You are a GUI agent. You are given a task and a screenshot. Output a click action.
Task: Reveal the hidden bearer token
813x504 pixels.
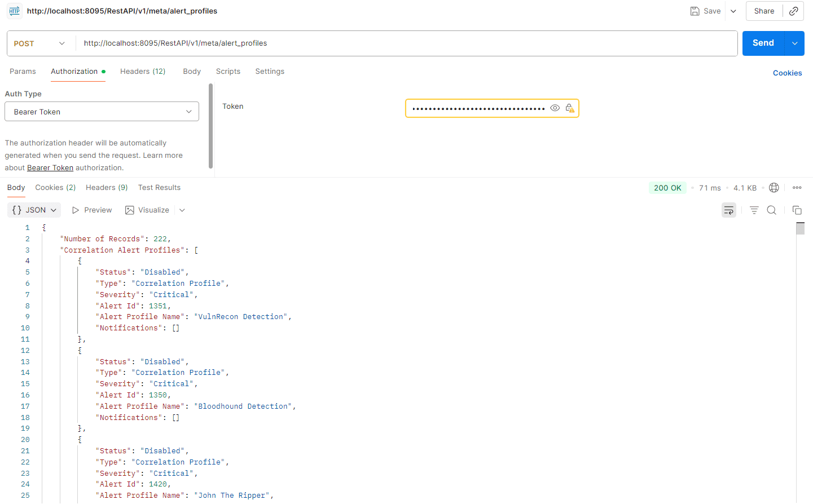coord(555,108)
